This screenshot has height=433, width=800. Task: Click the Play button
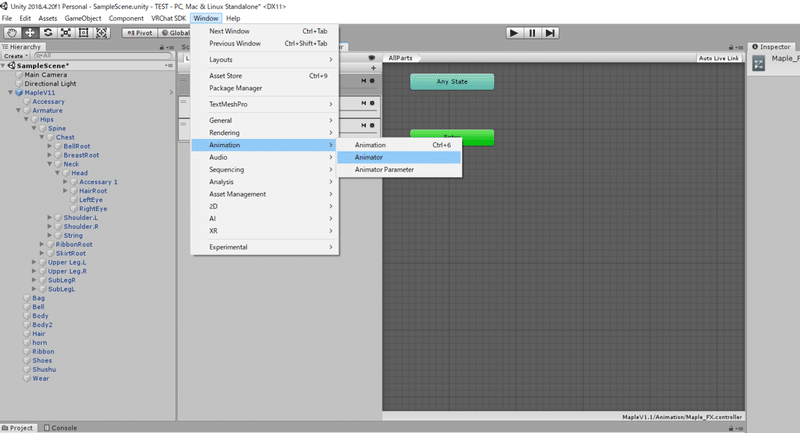pyautogui.click(x=514, y=33)
